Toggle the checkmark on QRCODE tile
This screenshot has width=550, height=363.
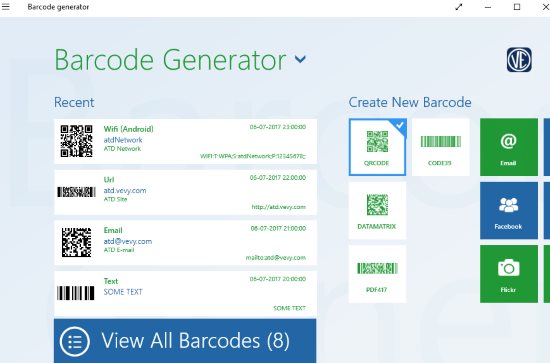[x=400, y=125]
